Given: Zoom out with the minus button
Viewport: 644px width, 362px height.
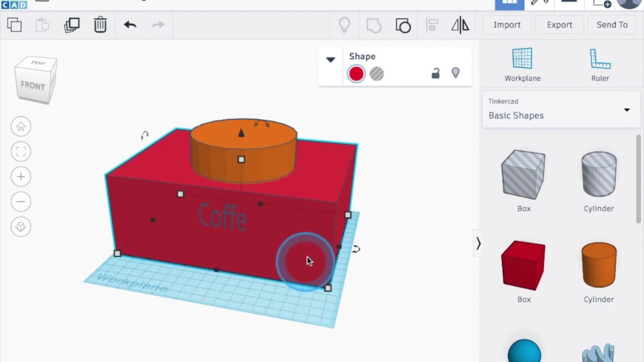Looking at the screenshot, I should (x=21, y=202).
